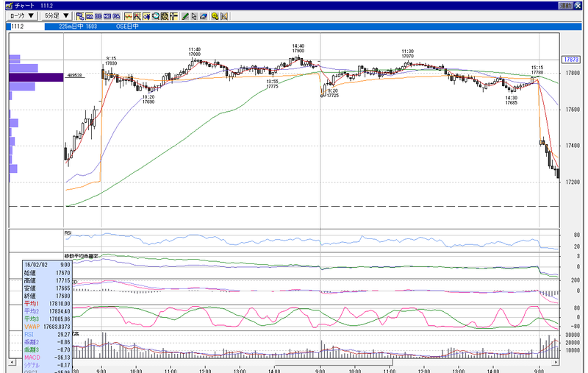
Task: Click the 平均2 17884.40 row
Action: (x=47, y=311)
